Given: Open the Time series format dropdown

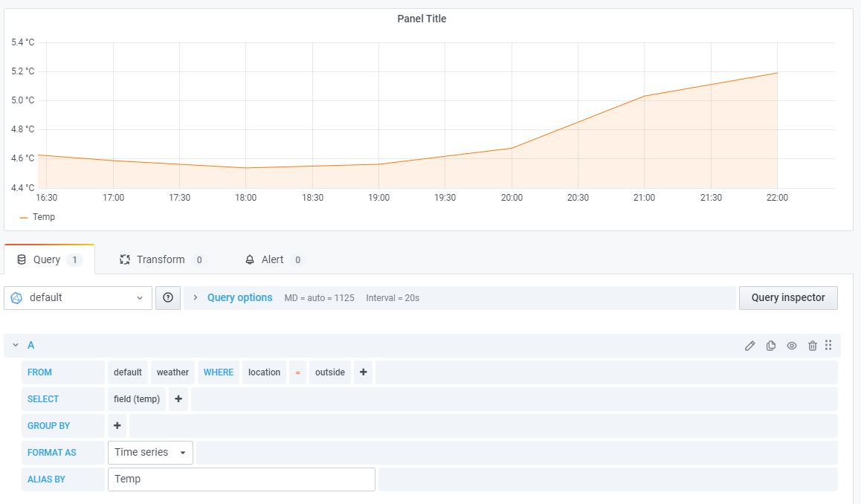Looking at the screenshot, I should point(150,453).
